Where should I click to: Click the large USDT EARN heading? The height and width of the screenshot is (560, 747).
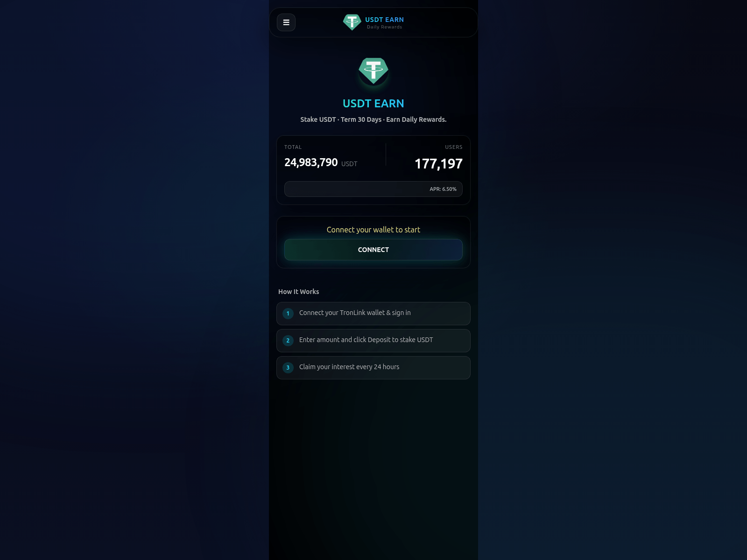(373, 104)
